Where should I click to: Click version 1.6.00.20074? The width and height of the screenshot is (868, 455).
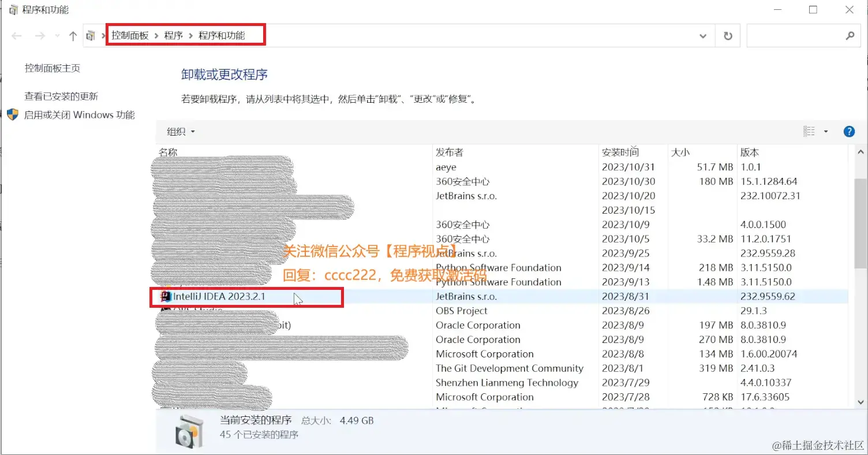(769, 354)
